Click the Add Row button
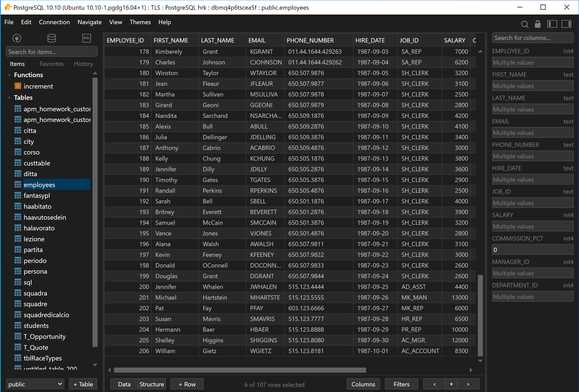Image resolution: width=579 pixels, height=392 pixels. click(x=186, y=384)
